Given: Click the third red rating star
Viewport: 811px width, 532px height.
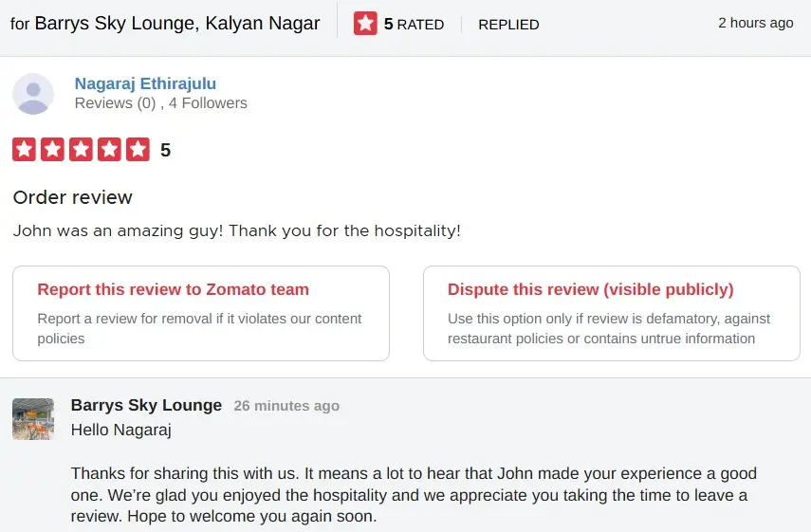Looking at the screenshot, I should (x=81, y=150).
